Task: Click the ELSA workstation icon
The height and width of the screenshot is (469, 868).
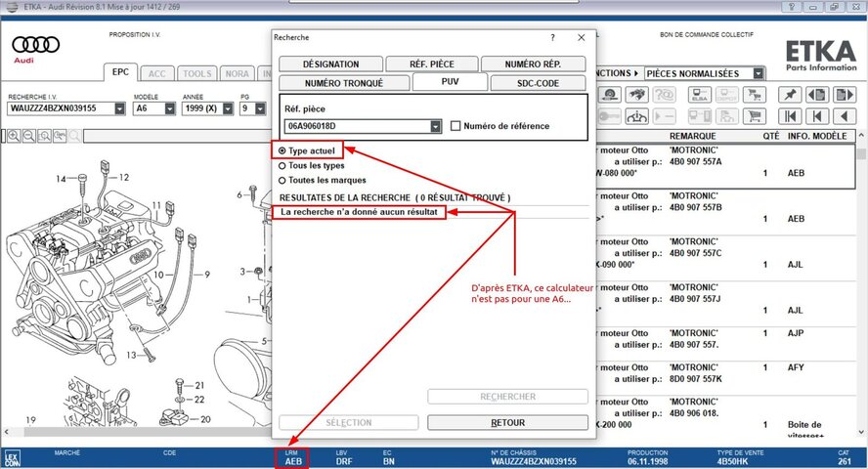Action: click(699, 96)
